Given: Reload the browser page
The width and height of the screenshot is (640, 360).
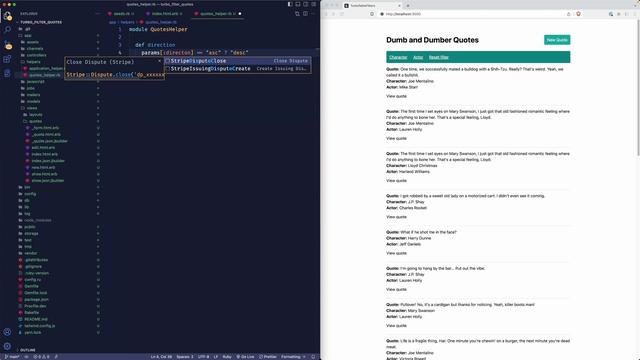Looking at the screenshot, I should tap(342, 14).
